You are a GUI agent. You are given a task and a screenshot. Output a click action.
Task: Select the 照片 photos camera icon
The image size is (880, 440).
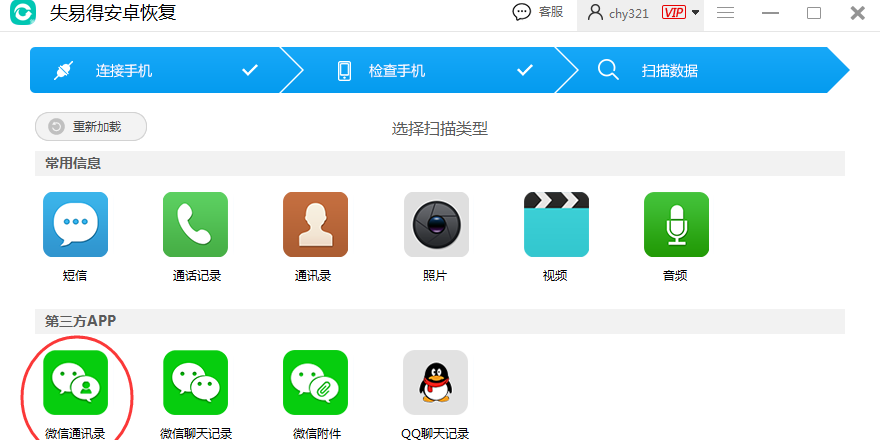(x=436, y=224)
